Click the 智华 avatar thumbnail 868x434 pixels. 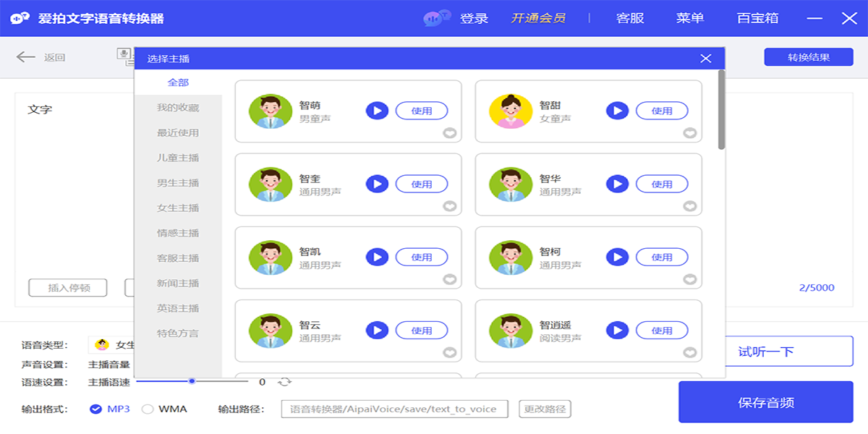[x=511, y=184]
